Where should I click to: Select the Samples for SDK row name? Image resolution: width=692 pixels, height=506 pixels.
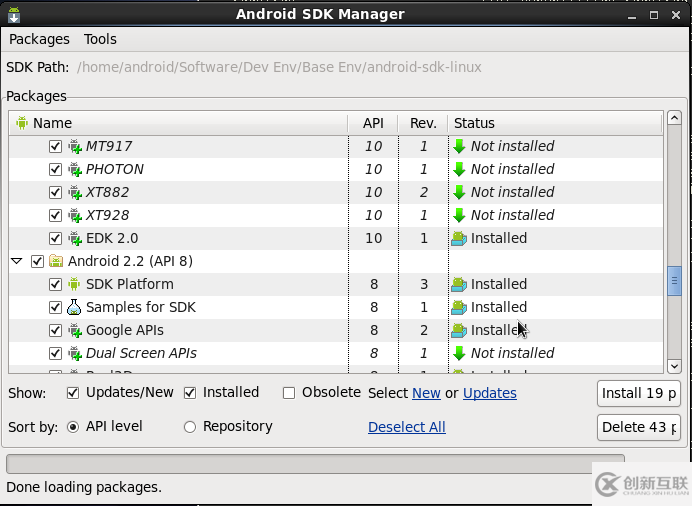[x=141, y=307]
